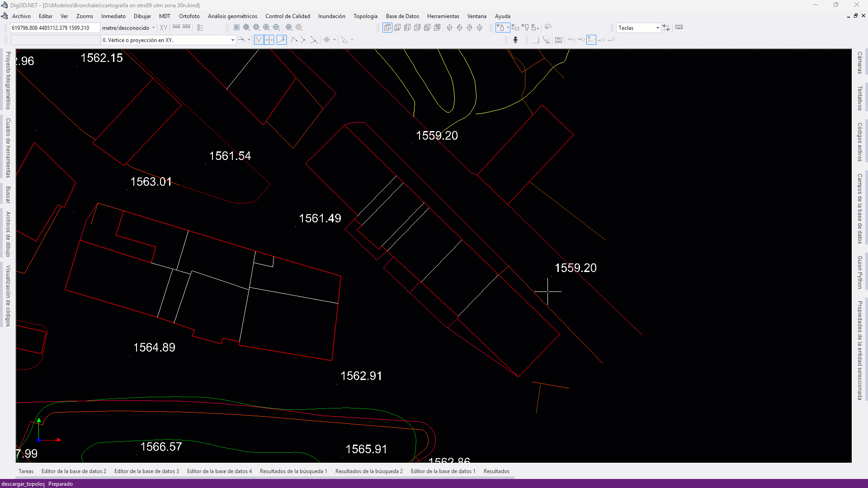Click the XY coordinate mode icon

tap(164, 28)
